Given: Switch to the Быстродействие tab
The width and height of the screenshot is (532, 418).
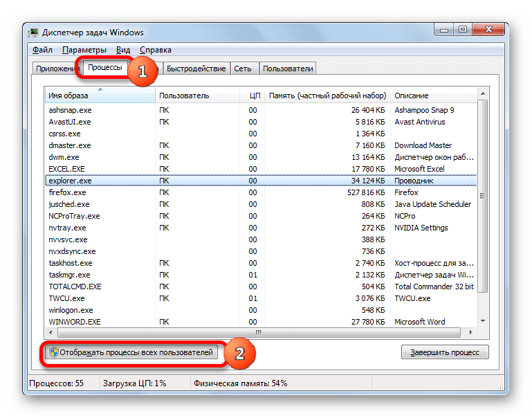Looking at the screenshot, I should [196, 69].
